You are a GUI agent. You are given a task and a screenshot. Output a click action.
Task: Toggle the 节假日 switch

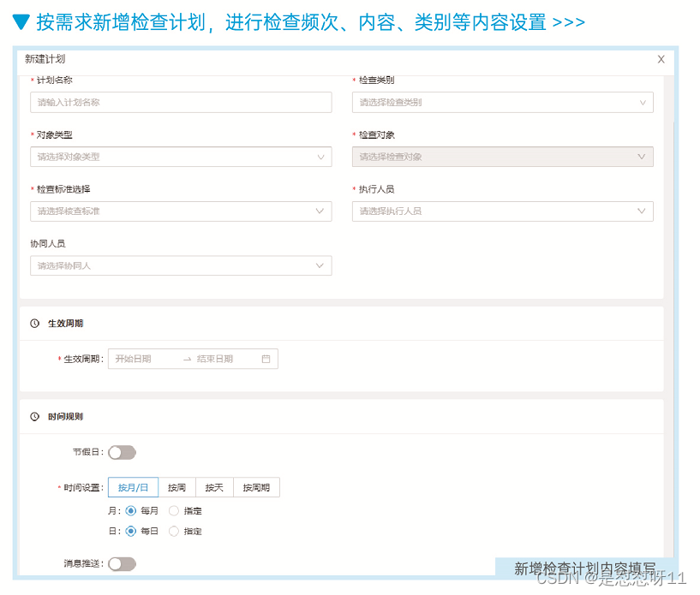click(x=122, y=452)
